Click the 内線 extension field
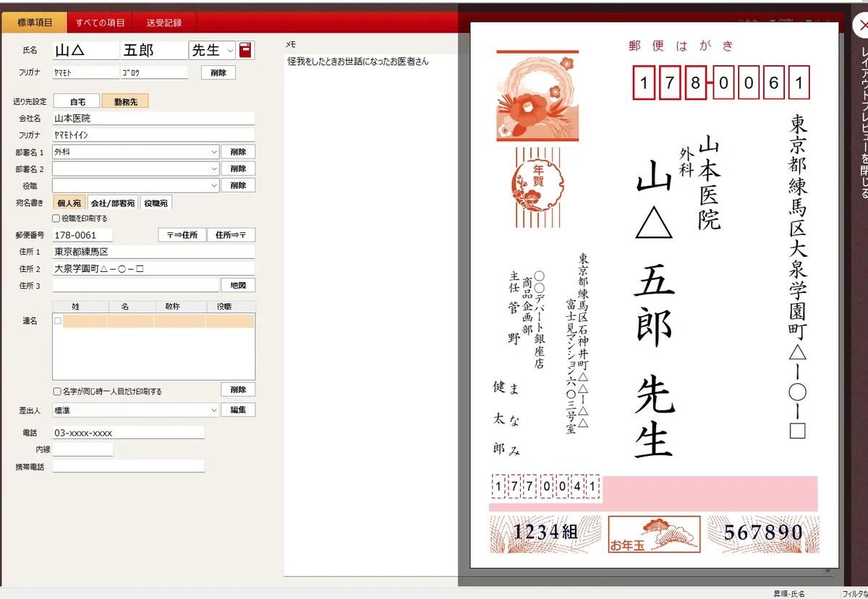 pyautogui.click(x=83, y=450)
